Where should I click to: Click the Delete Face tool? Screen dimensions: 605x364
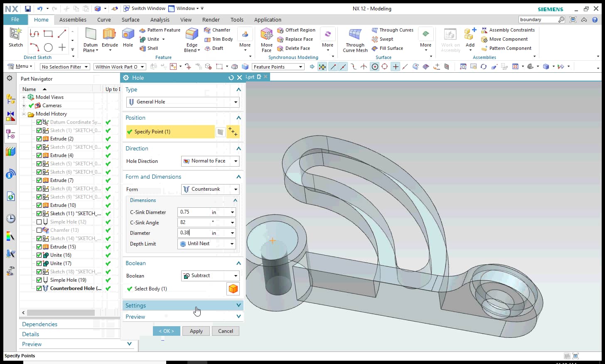[x=294, y=48]
